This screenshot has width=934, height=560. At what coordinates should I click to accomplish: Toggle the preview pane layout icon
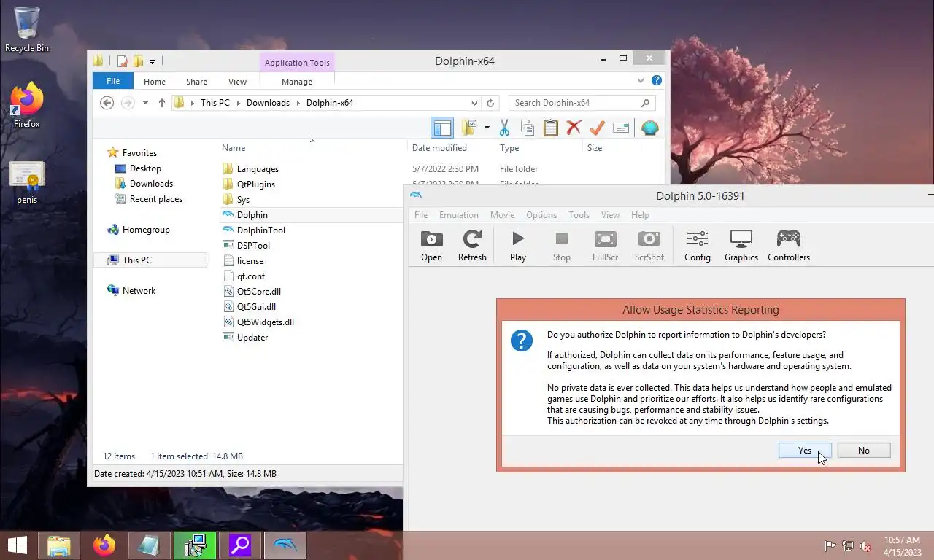tap(442, 128)
